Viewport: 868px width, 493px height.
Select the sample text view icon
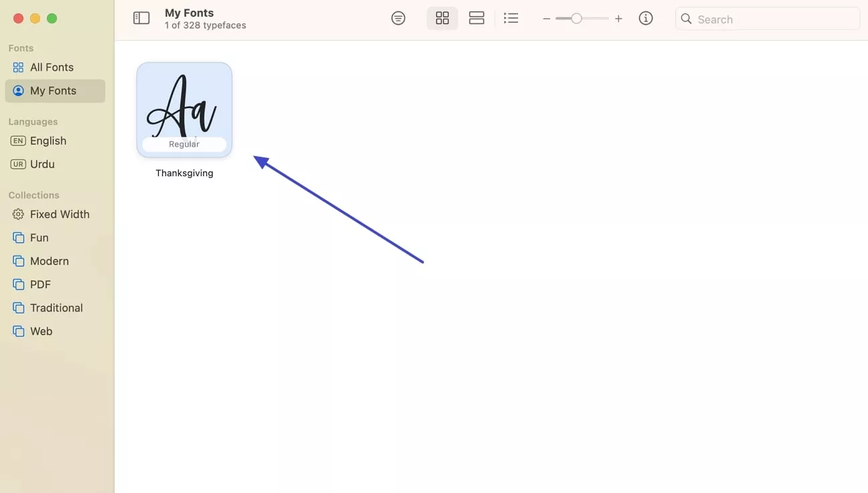pos(399,18)
